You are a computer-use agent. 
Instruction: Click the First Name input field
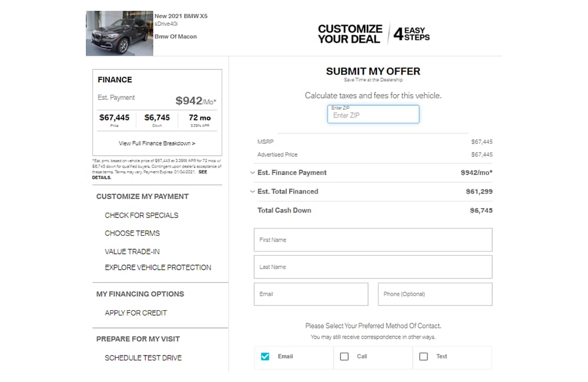[x=373, y=240]
